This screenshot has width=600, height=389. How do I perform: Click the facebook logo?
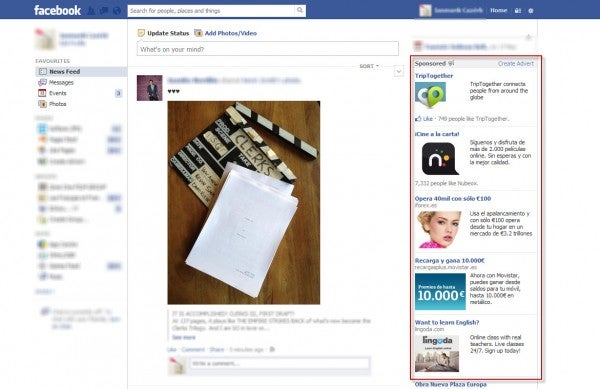pos(57,10)
